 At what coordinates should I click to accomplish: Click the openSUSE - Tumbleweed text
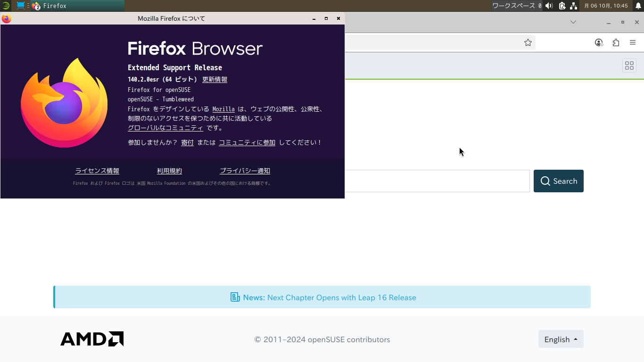(161, 99)
